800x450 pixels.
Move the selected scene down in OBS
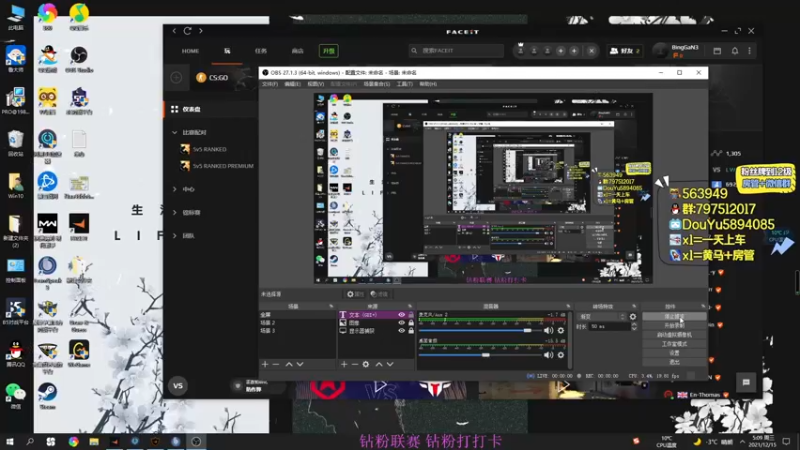(300, 364)
